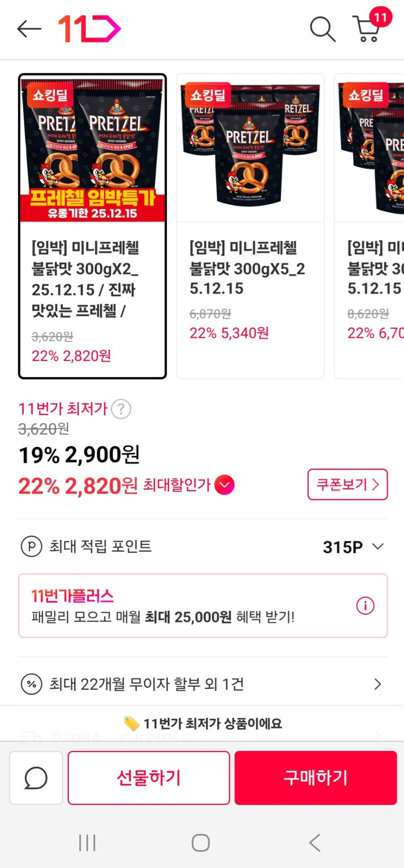Tap the 11번가 최저가 상품이에요 banner

(x=202, y=723)
